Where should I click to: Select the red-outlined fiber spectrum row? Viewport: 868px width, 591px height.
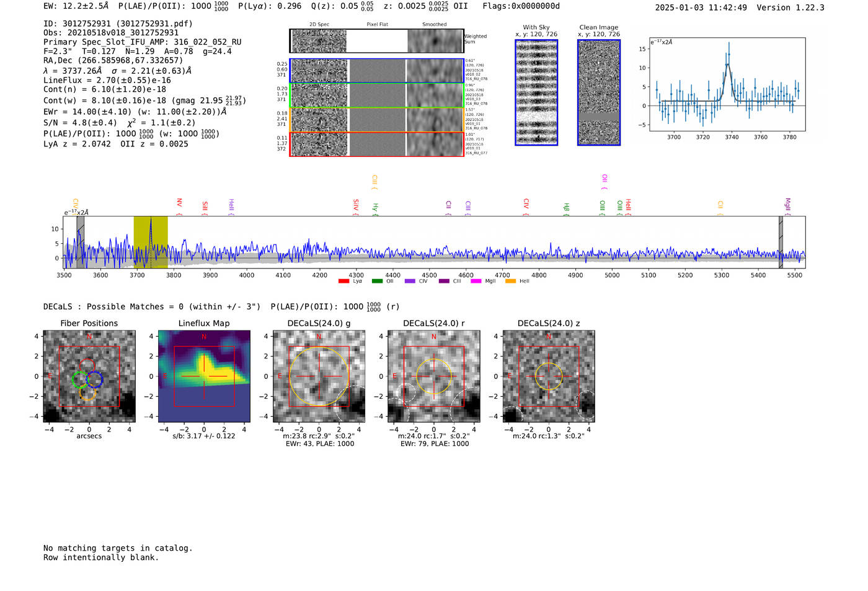pyautogui.click(x=377, y=144)
